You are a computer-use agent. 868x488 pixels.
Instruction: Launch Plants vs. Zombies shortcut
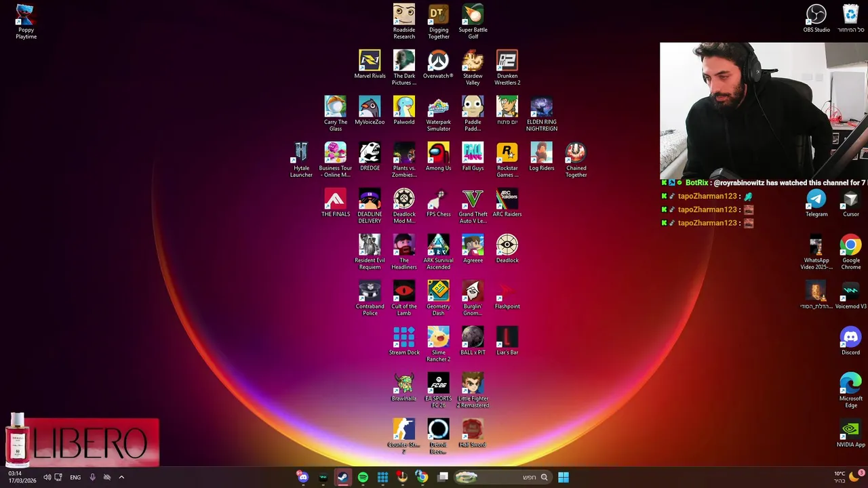(404, 160)
